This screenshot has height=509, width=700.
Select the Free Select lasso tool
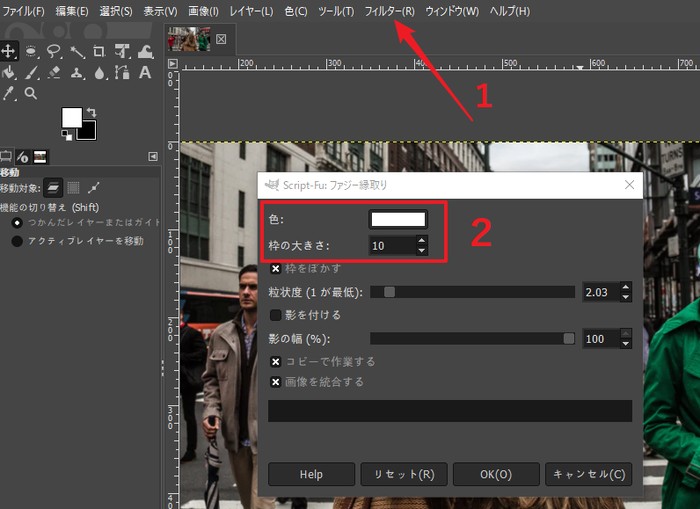tap(54, 52)
